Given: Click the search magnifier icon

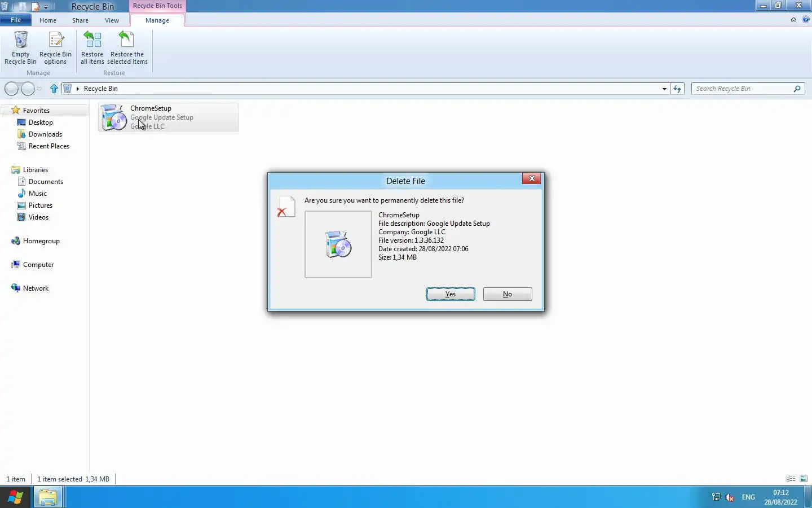Looking at the screenshot, I should (797, 89).
